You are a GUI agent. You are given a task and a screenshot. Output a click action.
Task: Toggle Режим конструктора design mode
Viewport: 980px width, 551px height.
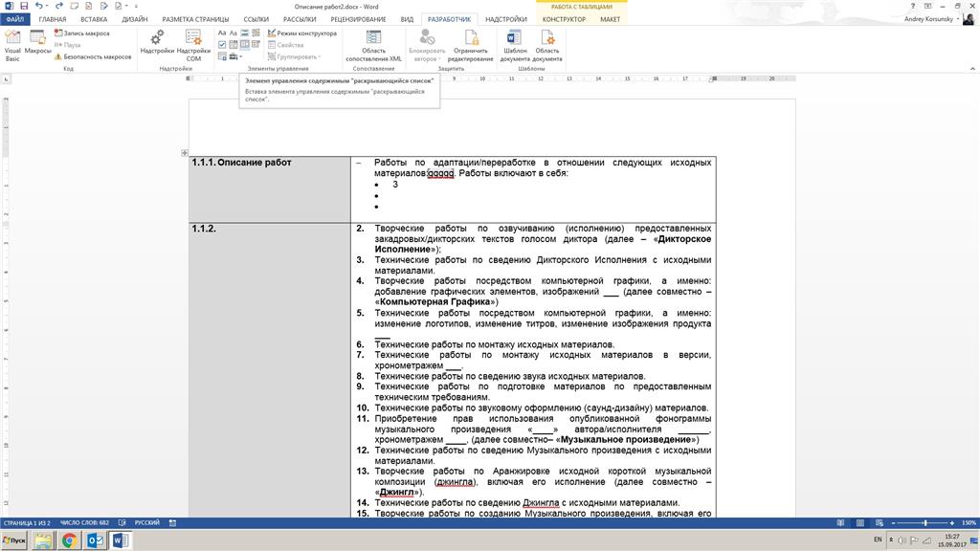coord(302,33)
